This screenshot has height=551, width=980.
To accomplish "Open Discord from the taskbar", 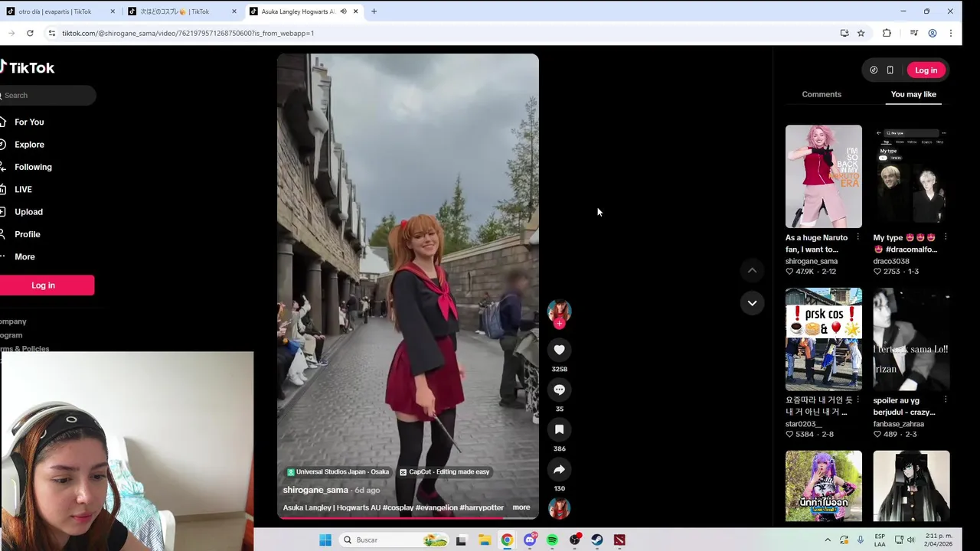I will [x=530, y=540].
